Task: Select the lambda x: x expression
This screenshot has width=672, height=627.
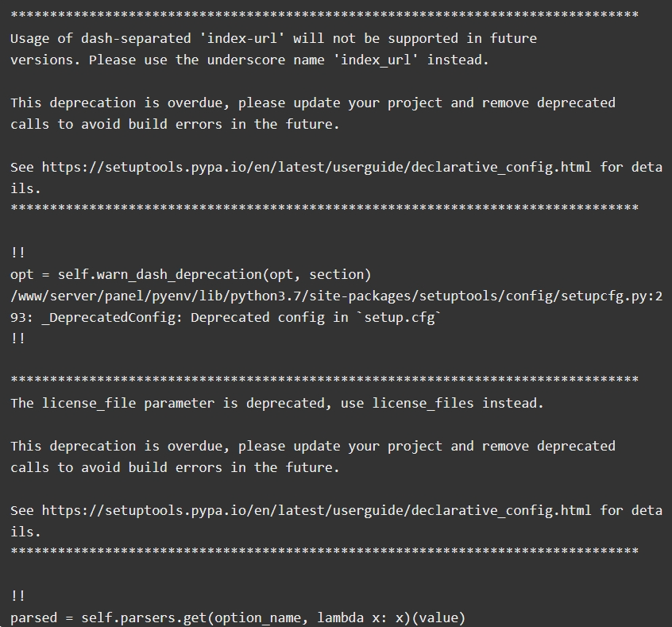Action: pyautogui.click(x=361, y=617)
